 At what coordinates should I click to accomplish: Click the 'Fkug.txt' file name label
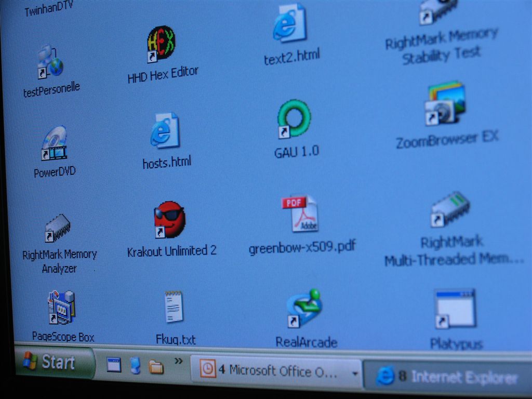point(176,339)
